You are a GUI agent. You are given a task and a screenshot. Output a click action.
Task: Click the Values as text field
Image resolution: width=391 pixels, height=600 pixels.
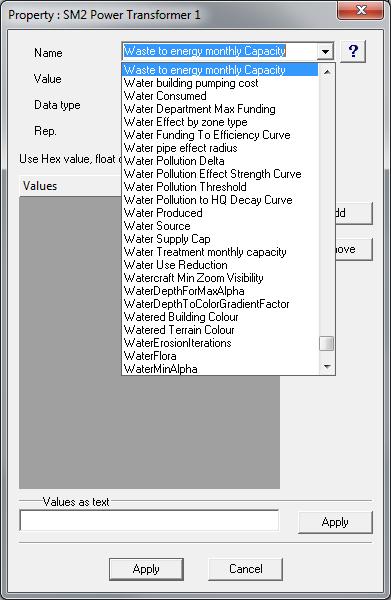pos(149,520)
